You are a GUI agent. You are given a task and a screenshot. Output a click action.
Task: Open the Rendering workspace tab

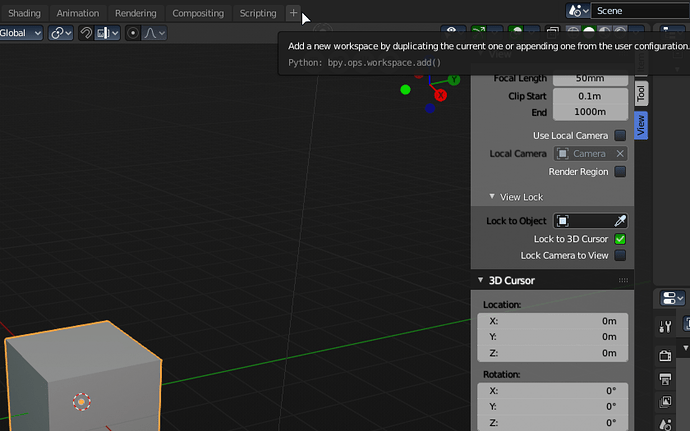[x=136, y=13]
